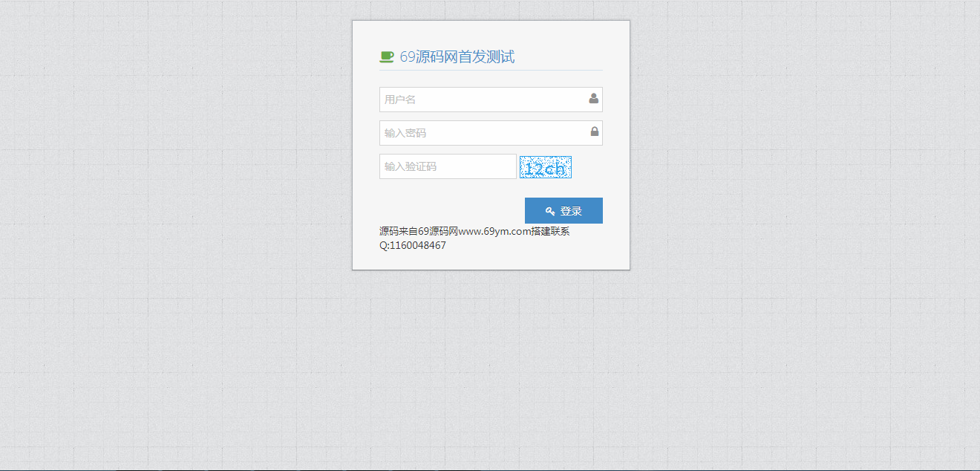Click the speckled blue verification code image
The height and width of the screenshot is (471, 980).
(546, 166)
